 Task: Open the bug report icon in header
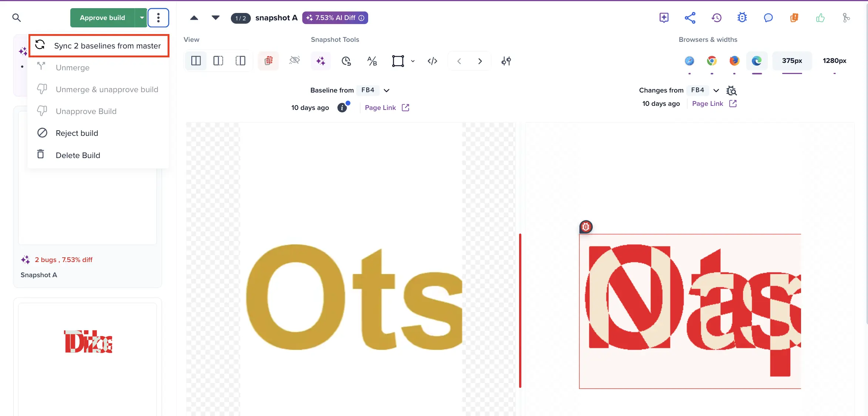[742, 17]
